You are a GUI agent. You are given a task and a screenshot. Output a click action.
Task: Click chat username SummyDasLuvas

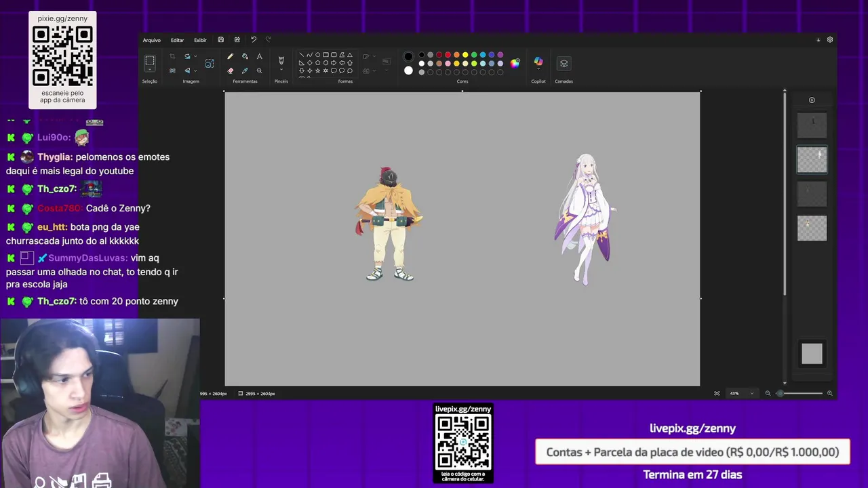pyautogui.click(x=87, y=258)
